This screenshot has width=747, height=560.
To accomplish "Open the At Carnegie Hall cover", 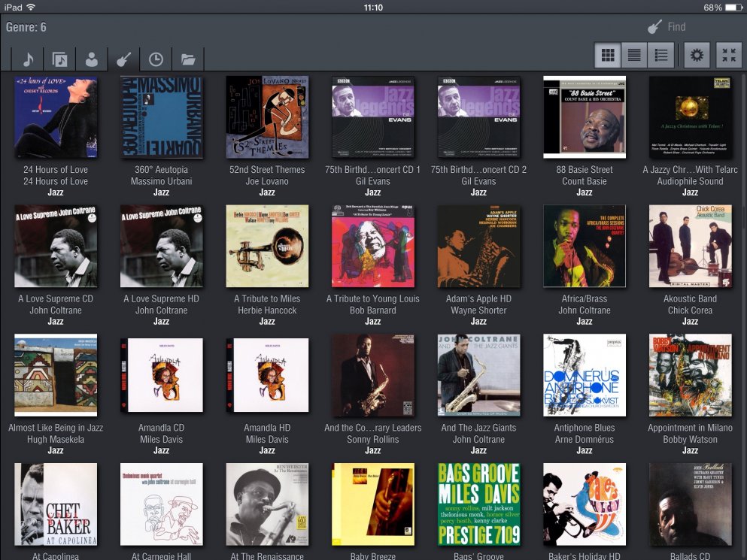I will coord(162,504).
